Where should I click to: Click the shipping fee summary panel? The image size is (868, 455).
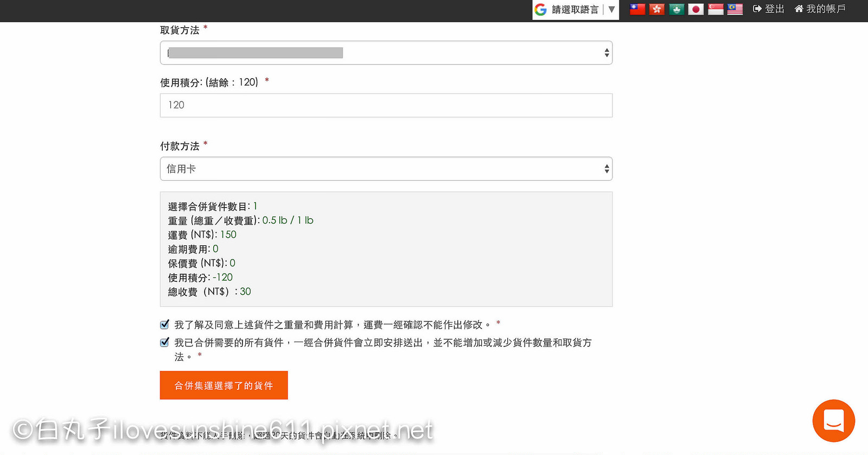tap(386, 249)
